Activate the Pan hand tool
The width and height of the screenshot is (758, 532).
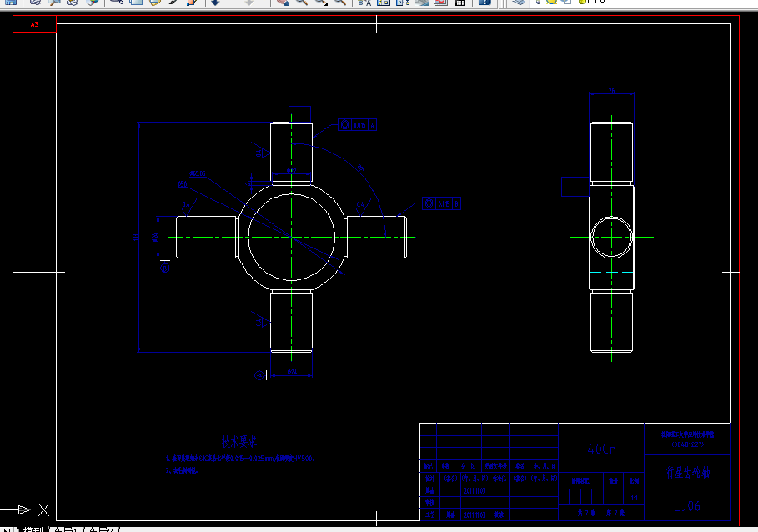click(x=284, y=2)
